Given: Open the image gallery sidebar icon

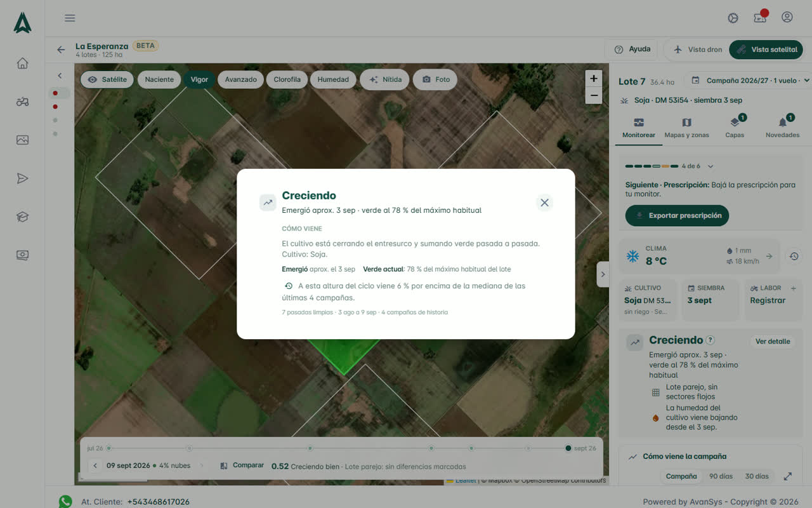Looking at the screenshot, I should 22,140.
